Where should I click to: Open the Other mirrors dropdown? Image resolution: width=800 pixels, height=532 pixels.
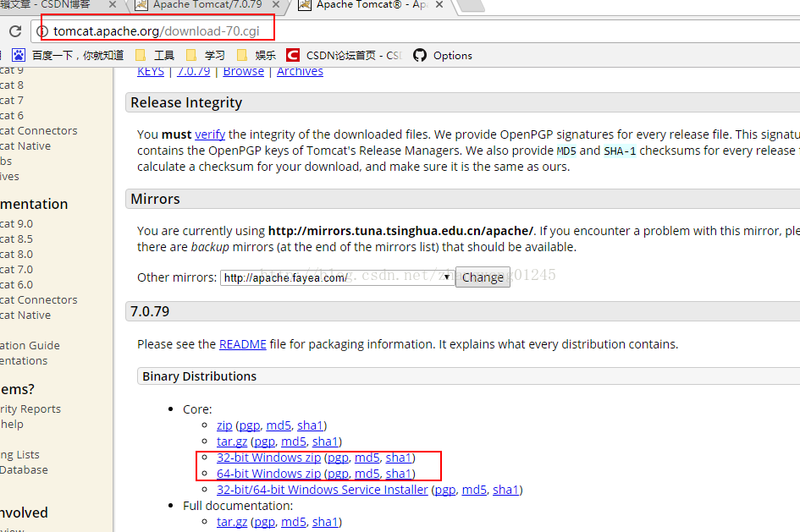click(x=337, y=277)
